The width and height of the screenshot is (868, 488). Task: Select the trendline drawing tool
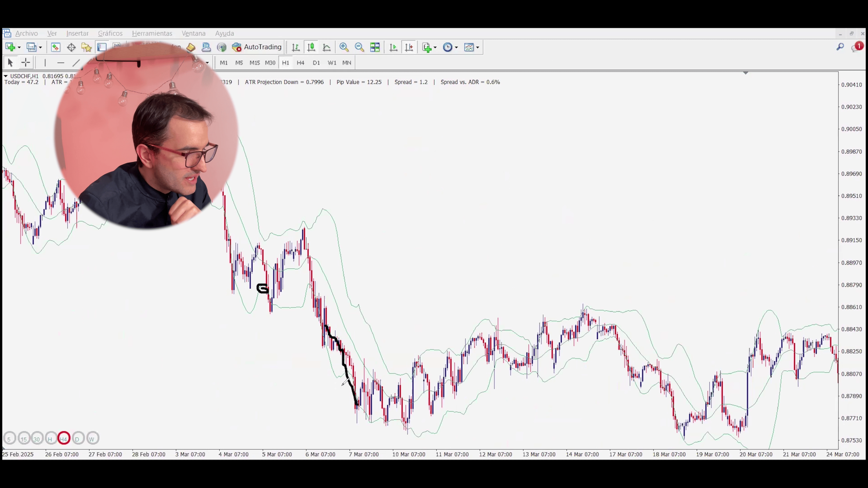(x=76, y=63)
